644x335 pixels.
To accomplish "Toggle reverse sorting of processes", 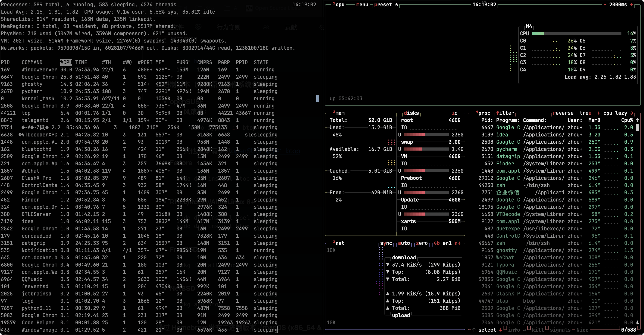I will (563, 113).
